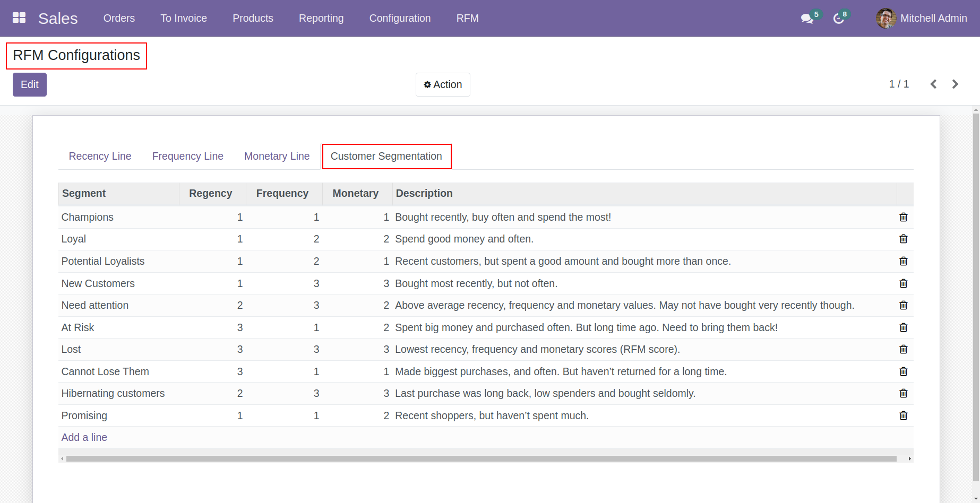Click 'Spent big money and purchased often' description
Image resolution: width=980 pixels, height=503 pixels.
coord(586,327)
